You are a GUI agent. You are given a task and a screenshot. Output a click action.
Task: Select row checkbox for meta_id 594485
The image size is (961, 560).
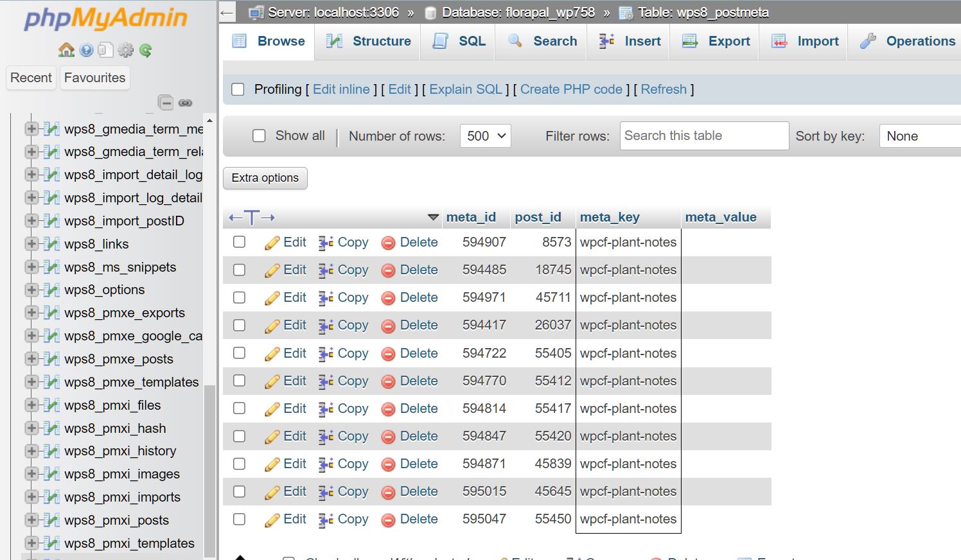239,270
